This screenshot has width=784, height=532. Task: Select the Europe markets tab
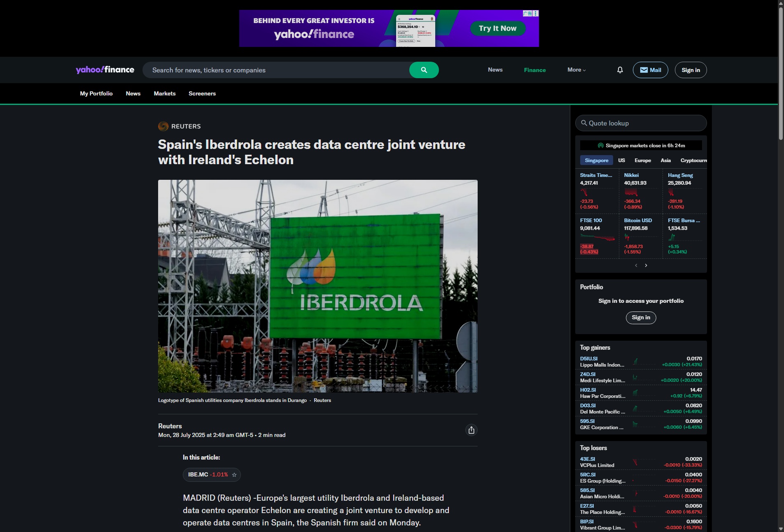point(642,160)
